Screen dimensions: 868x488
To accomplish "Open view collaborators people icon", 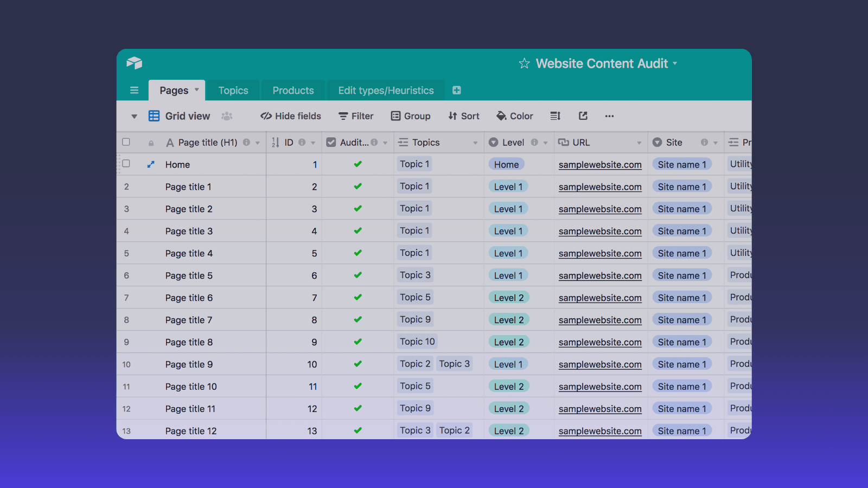I will (x=227, y=116).
